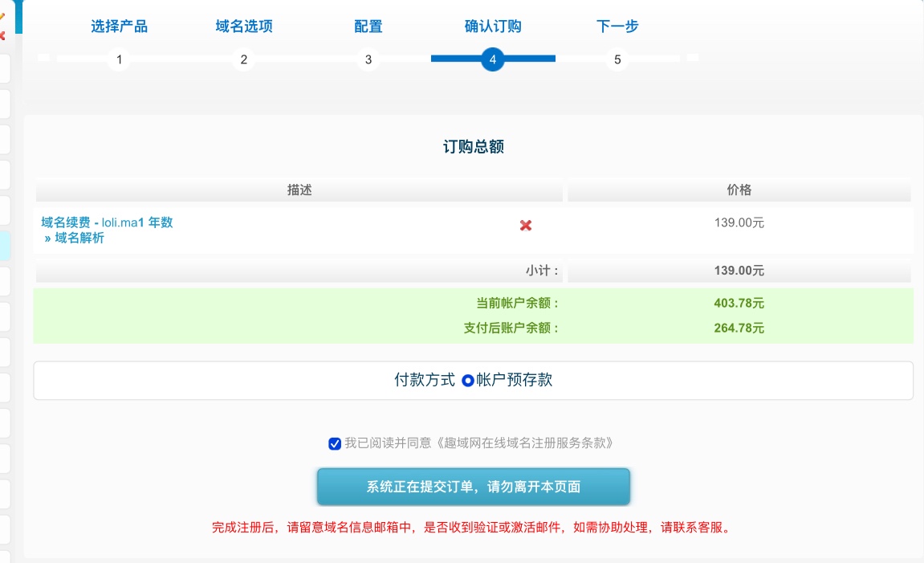The height and width of the screenshot is (563, 924).
Task: Select the 帐户预存款 payment radio button
Action: pyautogui.click(x=468, y=381)
